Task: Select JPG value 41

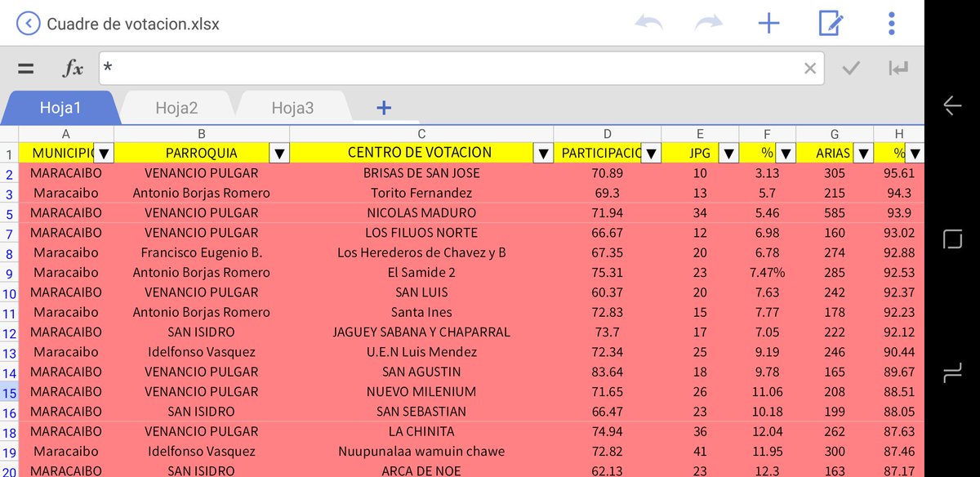Action: [701, 452]
